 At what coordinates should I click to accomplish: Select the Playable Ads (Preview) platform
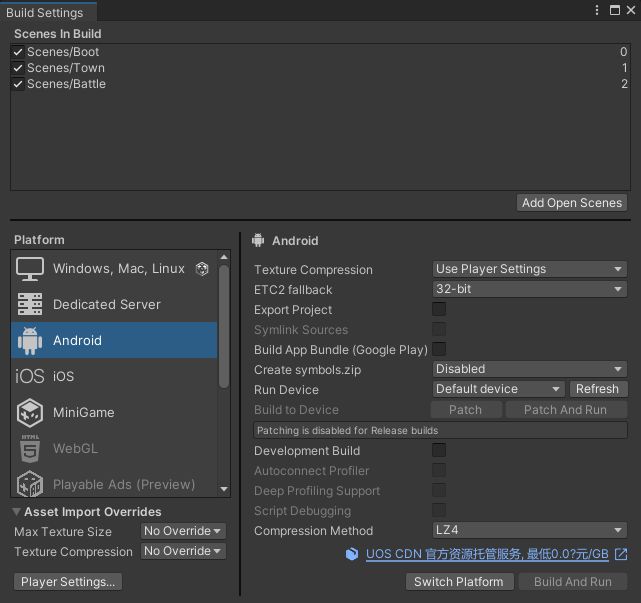click(114, 484)
